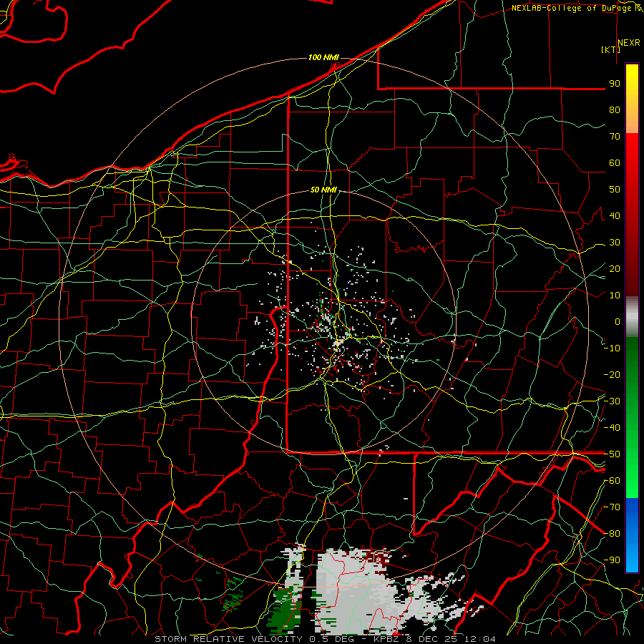Click the "-20" scale label
This screenshot has width=644, height=644.
coord(612,374)
